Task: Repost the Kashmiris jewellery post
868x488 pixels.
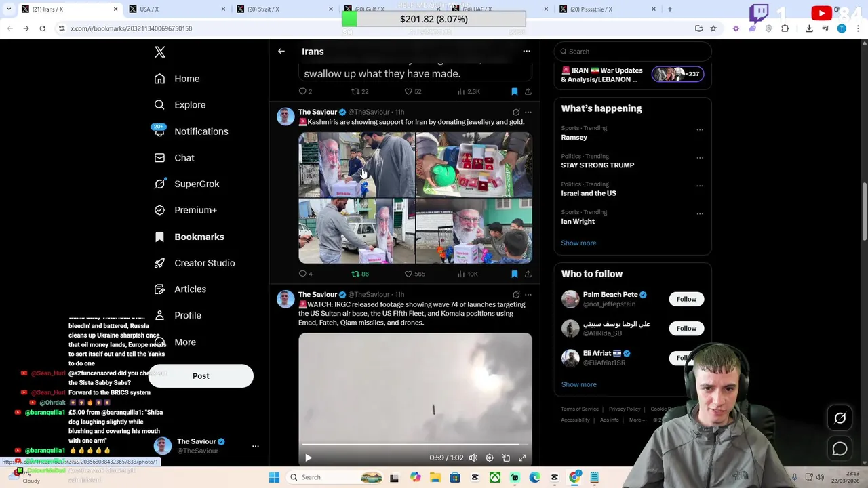Action: click(359, 274)
